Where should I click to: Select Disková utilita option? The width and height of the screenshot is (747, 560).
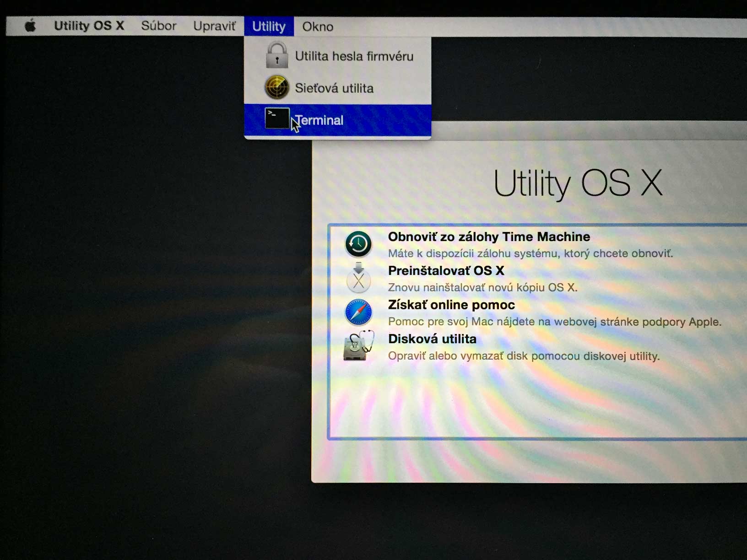click(x=432, y=339)
